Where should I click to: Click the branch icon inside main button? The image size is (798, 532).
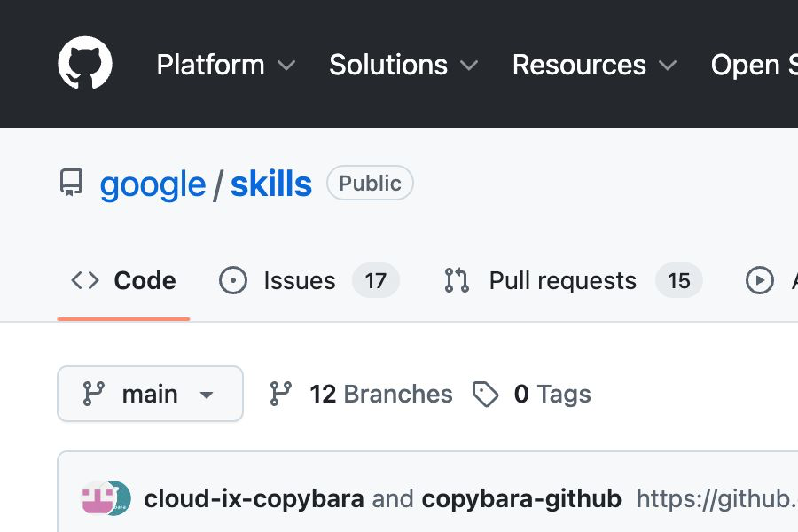tap(94, 394)
